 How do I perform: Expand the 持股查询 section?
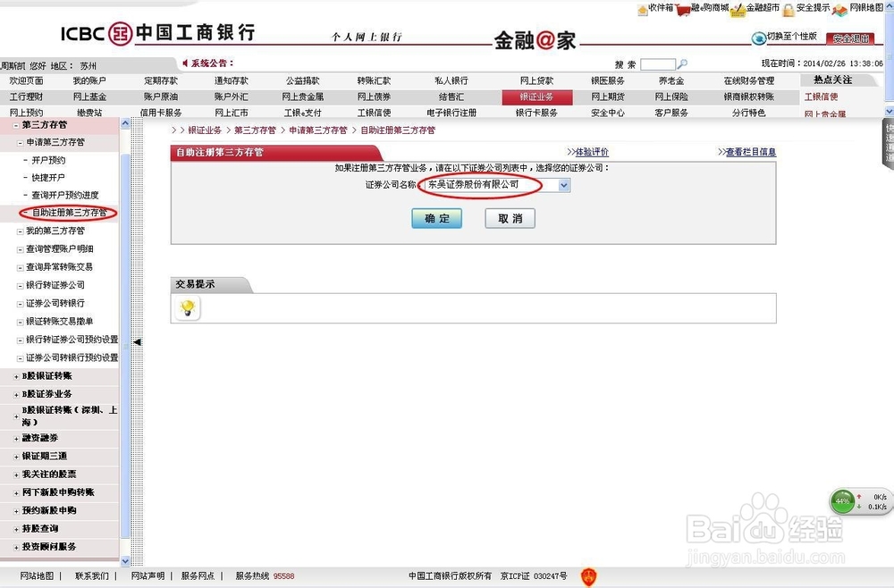(16, 529)
